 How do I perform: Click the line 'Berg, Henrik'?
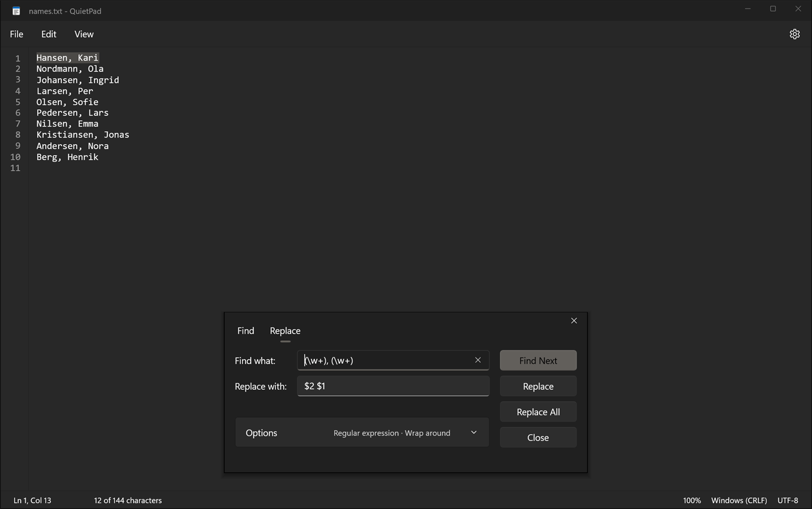pyautogui.click(x=67, y=157)
